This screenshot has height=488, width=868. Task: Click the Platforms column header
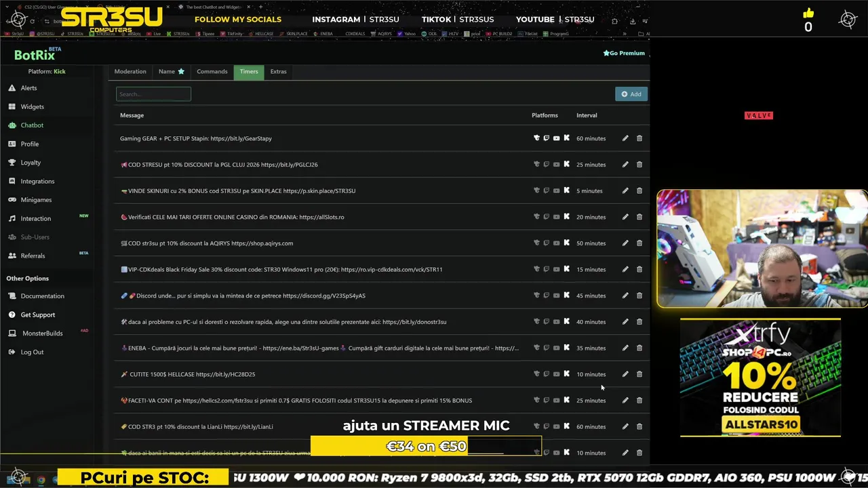click(x=545, y=115)
